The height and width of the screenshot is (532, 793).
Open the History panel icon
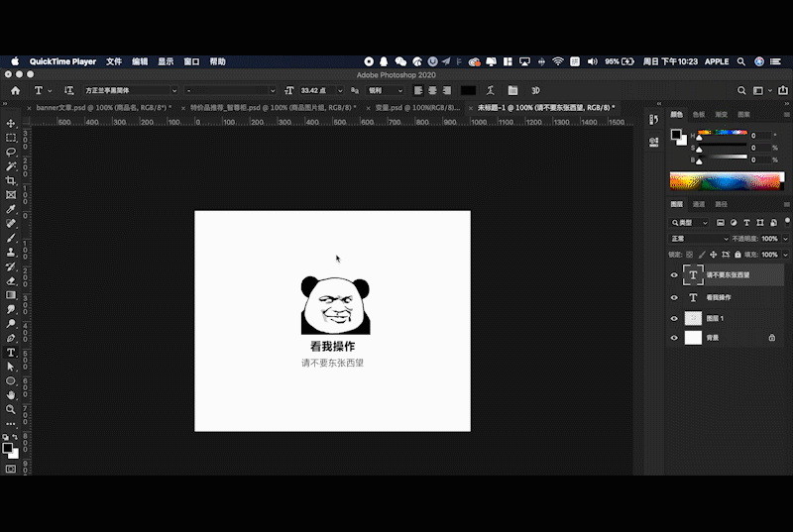654,120
